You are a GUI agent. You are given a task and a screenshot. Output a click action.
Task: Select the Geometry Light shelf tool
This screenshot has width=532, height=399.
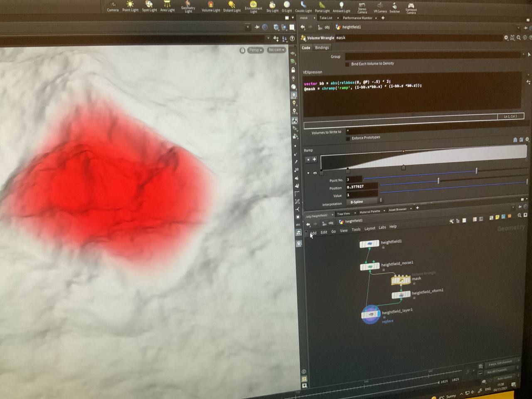pos(188,7)
